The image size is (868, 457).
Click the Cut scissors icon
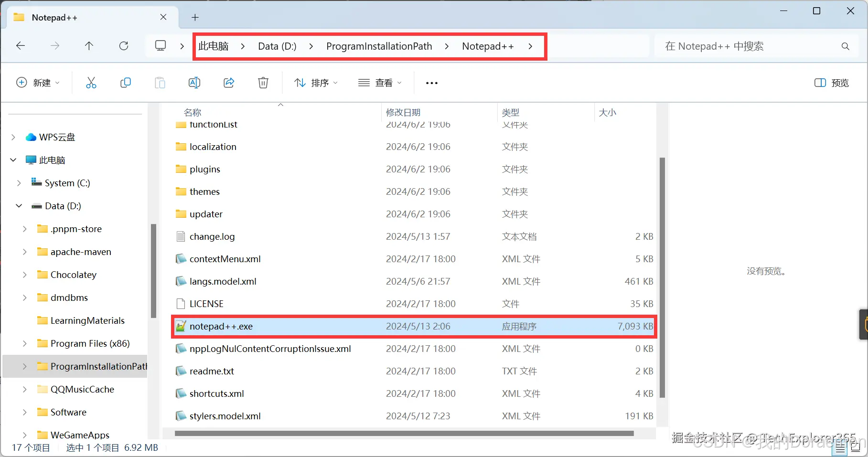(91, 83)
